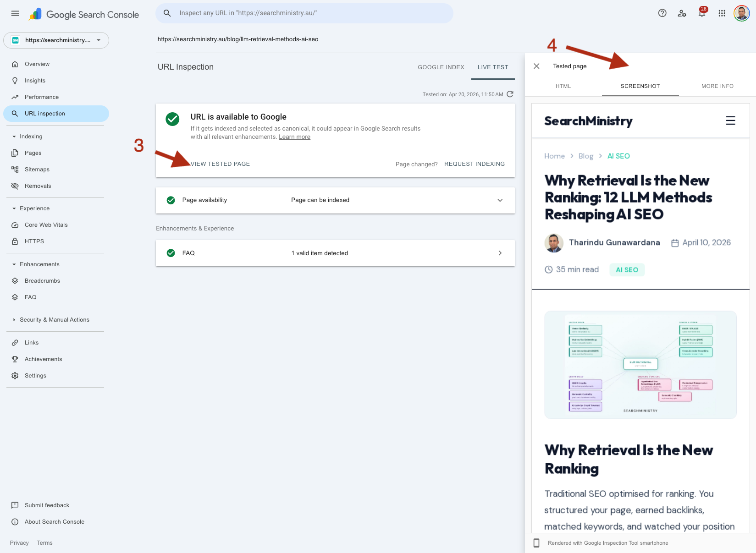Image resolution: width=756 pixels, height=553 pixels.
Task: Open the Help question mark icon
Action: [x=662, y=13]
